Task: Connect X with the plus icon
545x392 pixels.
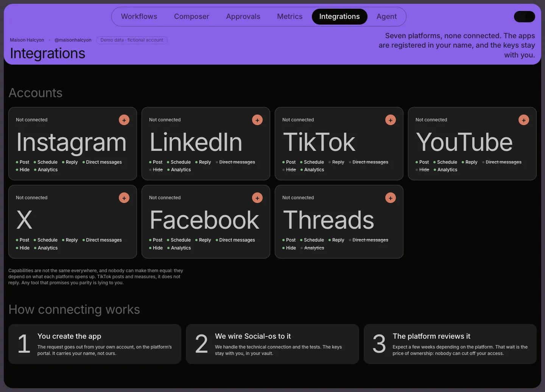Action: click(x=124, y=198)
